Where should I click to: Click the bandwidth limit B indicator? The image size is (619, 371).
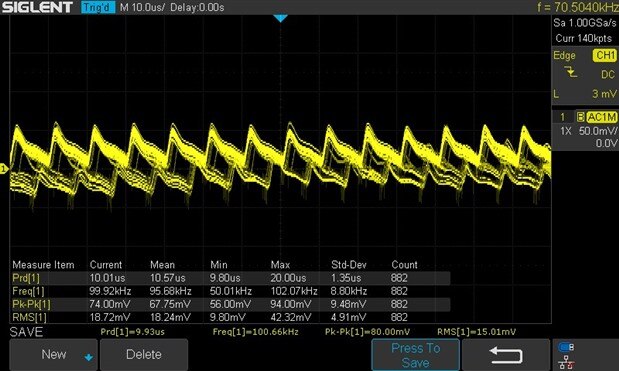(580, 117)
